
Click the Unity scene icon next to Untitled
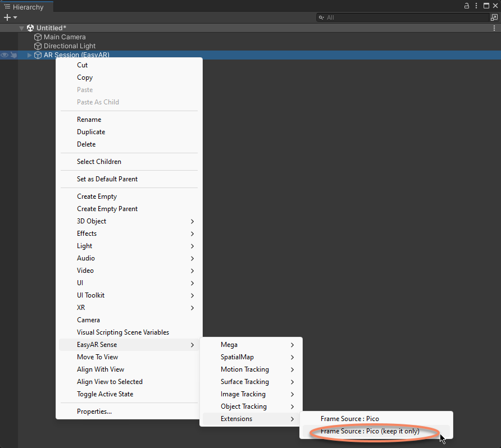[30, 28]
